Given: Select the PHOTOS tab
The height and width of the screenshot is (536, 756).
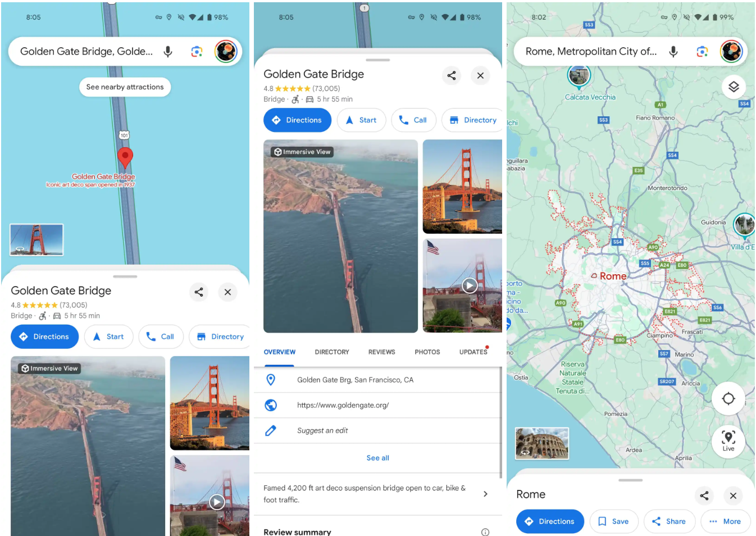Looking at the screenshot, I should [427, 352].
